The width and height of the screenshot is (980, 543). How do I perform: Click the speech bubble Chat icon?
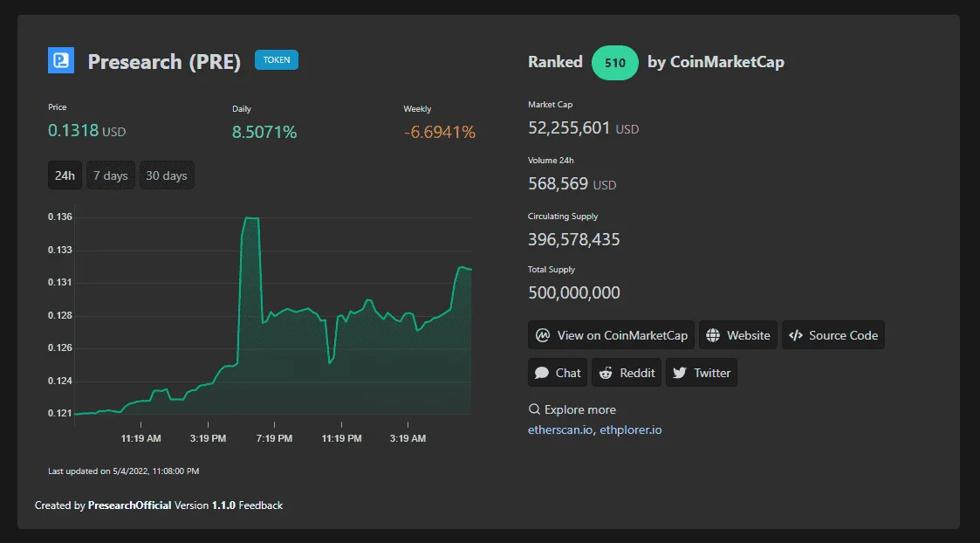point(542,373)
